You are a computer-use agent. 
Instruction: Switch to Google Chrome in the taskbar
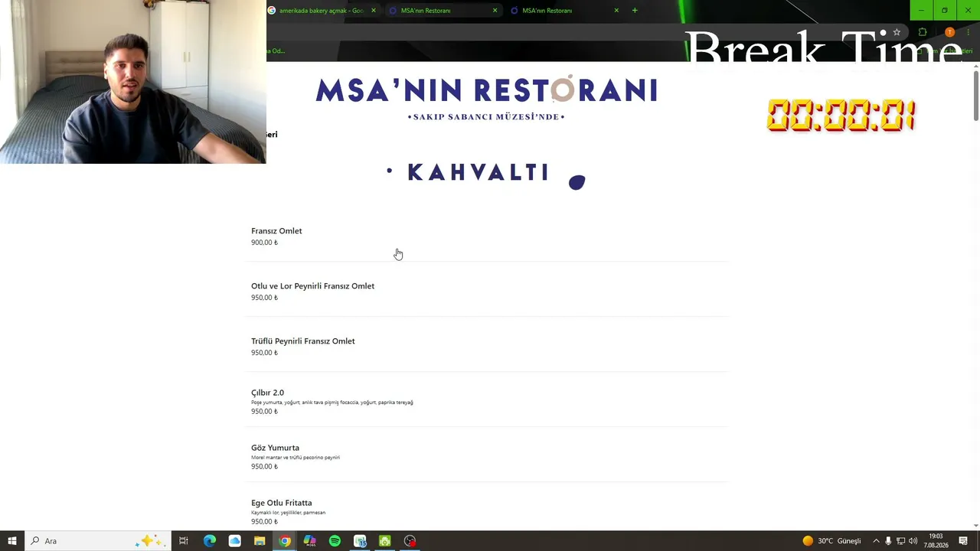[x=285, y=541]
